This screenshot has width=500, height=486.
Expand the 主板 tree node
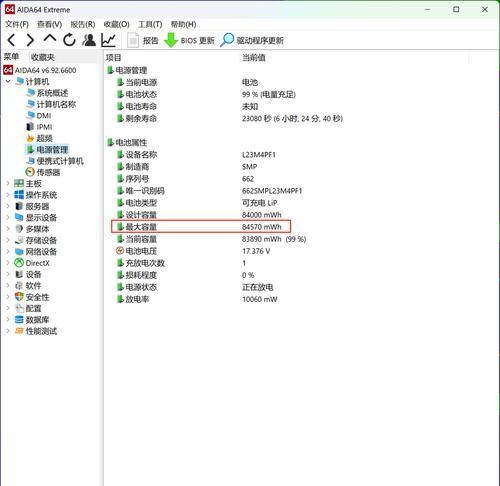point(8,183)
